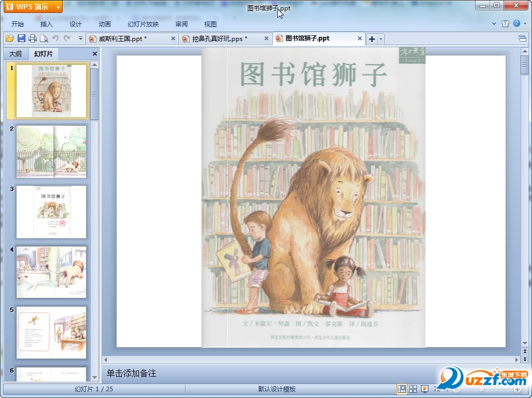The width and height of the screenshot is (532, 398).
Task: Click the redo arrow icon
Action: 67,38
